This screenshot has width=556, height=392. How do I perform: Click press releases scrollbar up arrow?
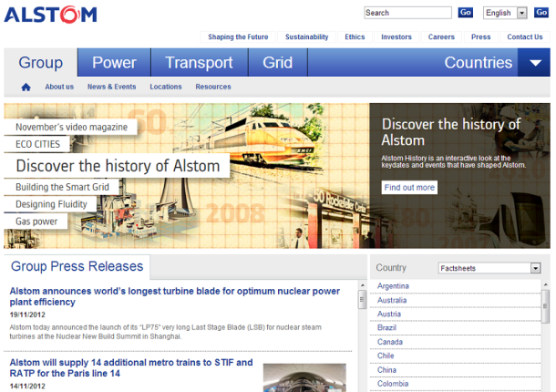pyautogui.click(x=363, y=285)
